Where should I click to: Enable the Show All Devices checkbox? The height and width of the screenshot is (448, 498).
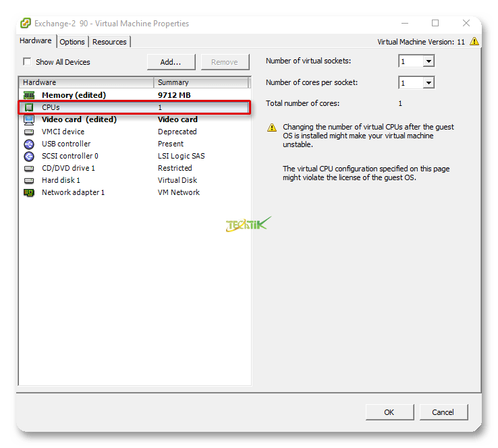pyautogui.click(x=27, y=61)
